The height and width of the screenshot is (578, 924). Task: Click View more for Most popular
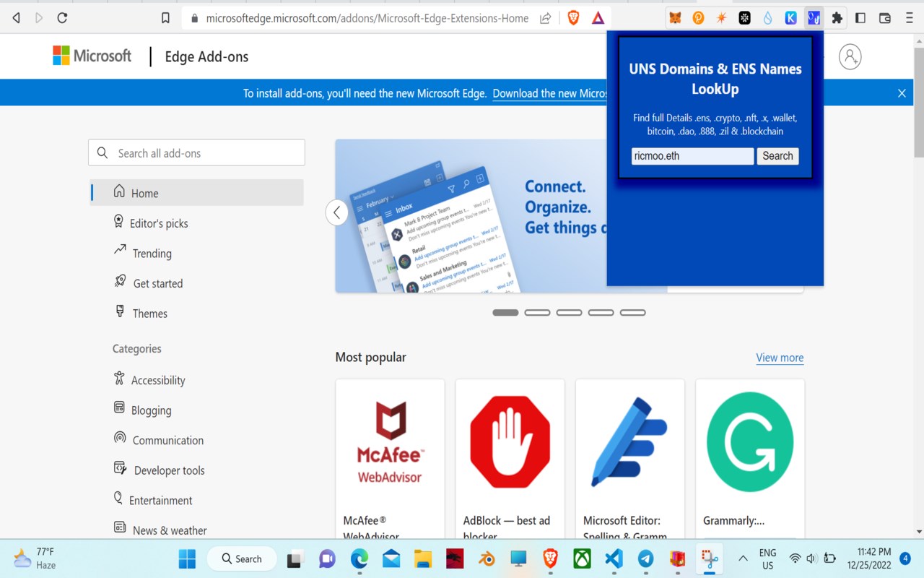click(780, 358)
